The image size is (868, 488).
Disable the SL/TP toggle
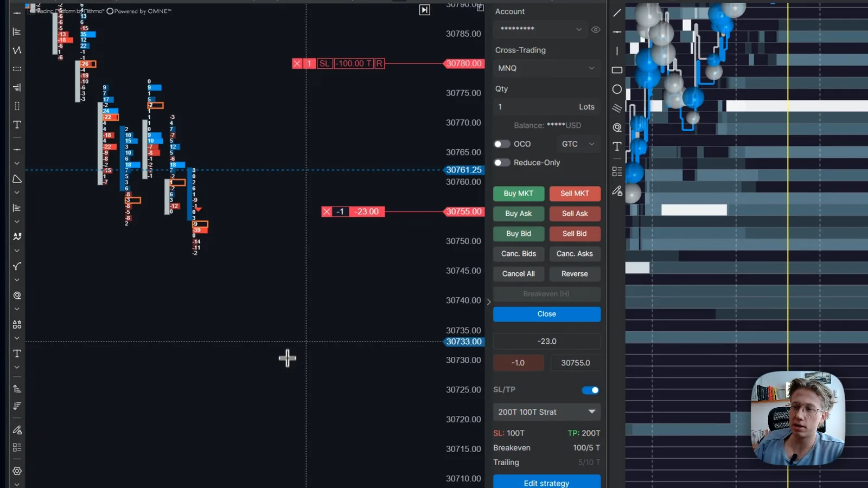point(590,390)
